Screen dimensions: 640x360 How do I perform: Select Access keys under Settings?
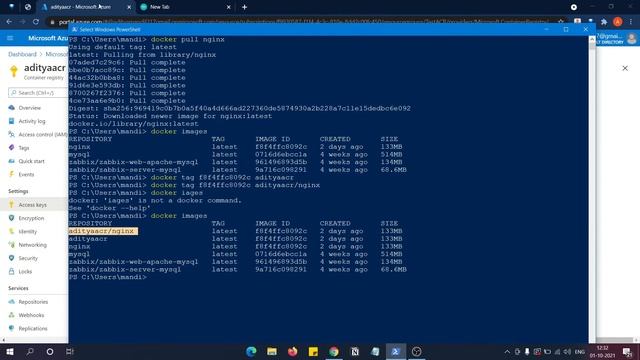(x=32, y=205)
